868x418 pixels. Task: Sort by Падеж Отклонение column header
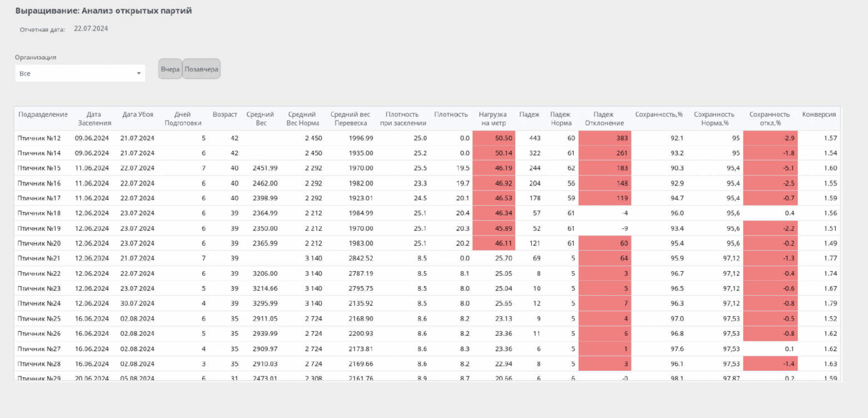pyautogui.click(x=604, y=118)
